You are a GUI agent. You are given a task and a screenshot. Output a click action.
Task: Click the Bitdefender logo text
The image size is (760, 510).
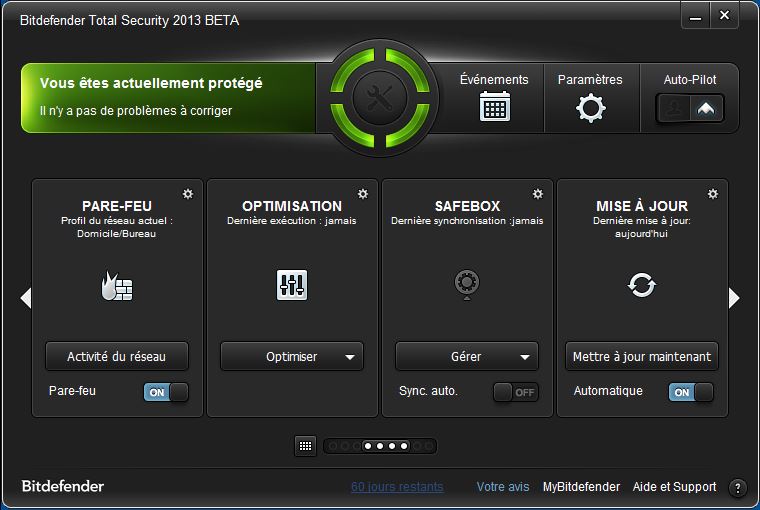(x=63, y=486)
